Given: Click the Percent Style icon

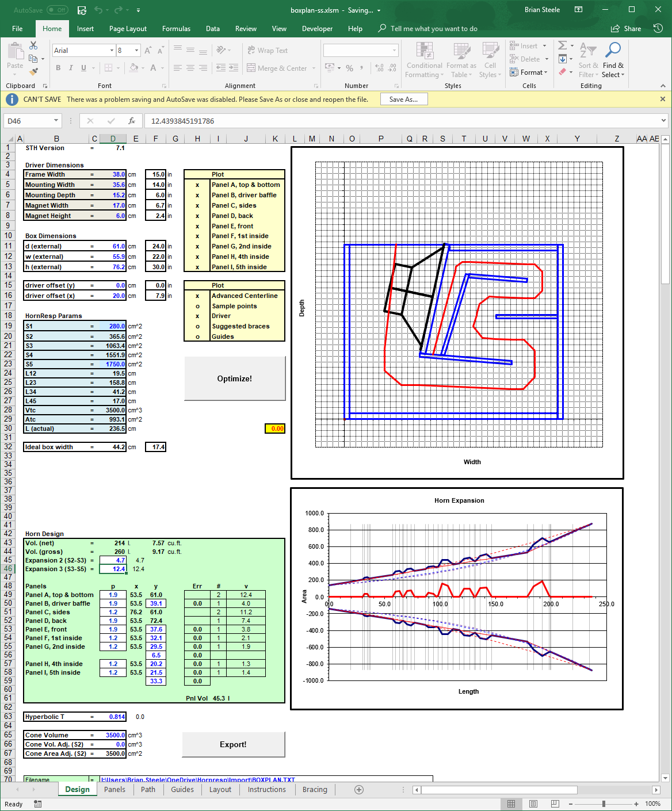Looking at the screenshot, I should click(349, 68).
